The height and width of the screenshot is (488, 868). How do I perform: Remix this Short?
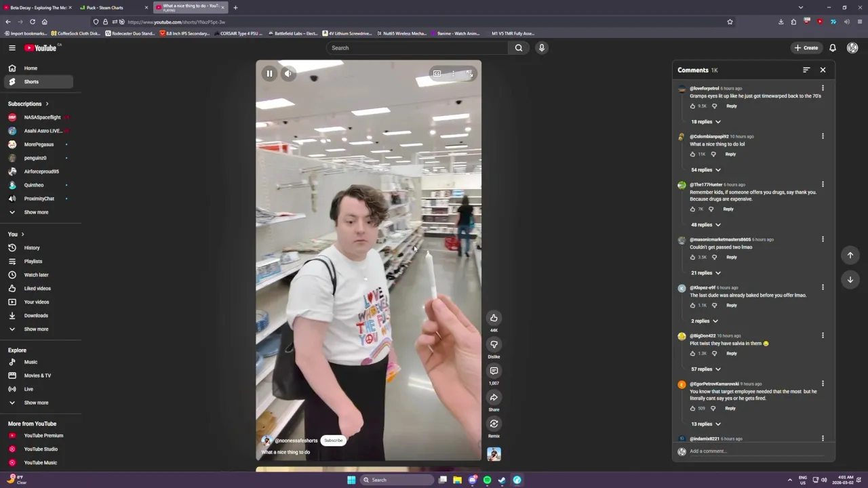click(x=494, y=424)
